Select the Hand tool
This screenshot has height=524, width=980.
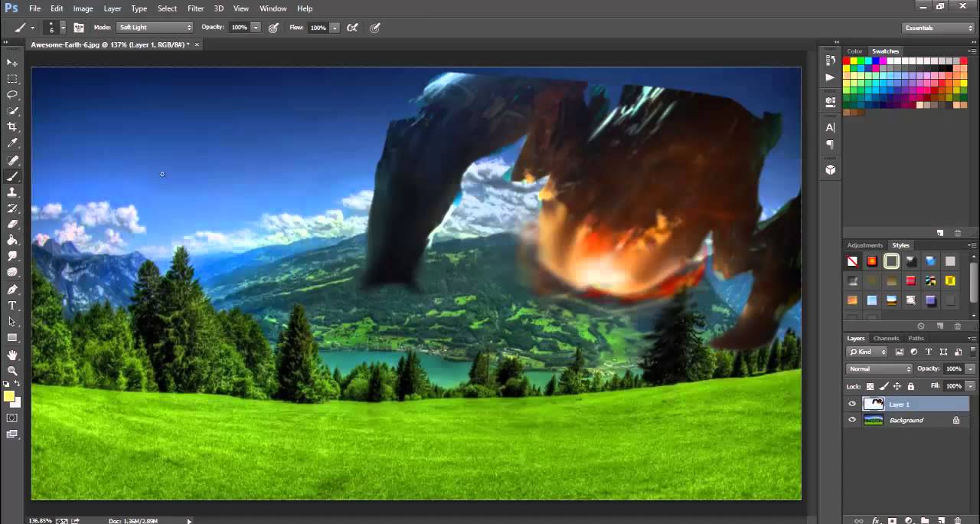12,355
